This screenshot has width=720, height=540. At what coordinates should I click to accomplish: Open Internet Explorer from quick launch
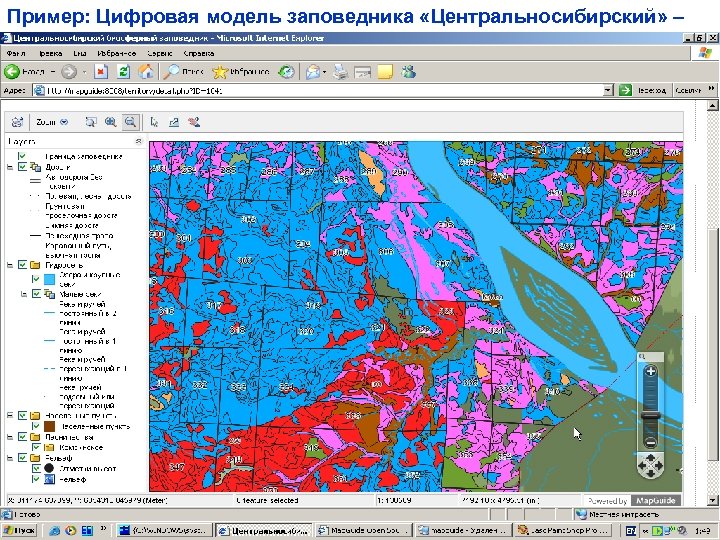55,531
